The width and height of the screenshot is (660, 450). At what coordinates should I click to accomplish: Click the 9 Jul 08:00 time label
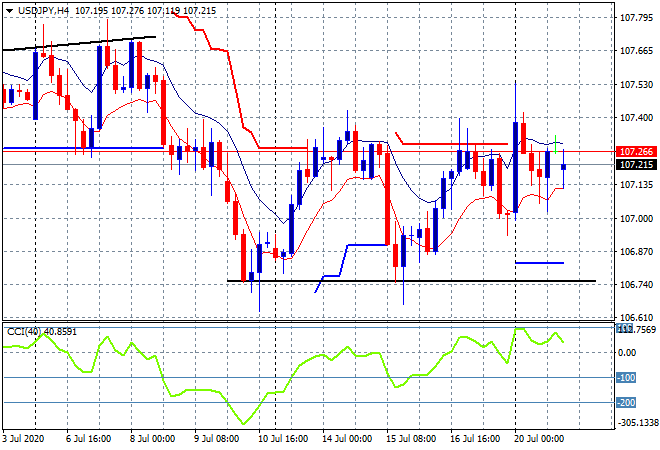pyautogui.click(x=217, y=439)
